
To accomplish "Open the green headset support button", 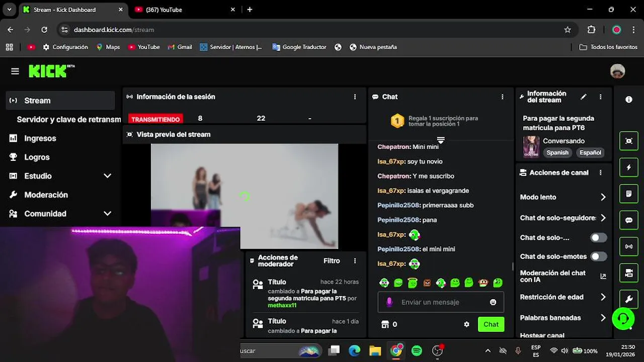I will pyautogui.click(x=623, y=318).
